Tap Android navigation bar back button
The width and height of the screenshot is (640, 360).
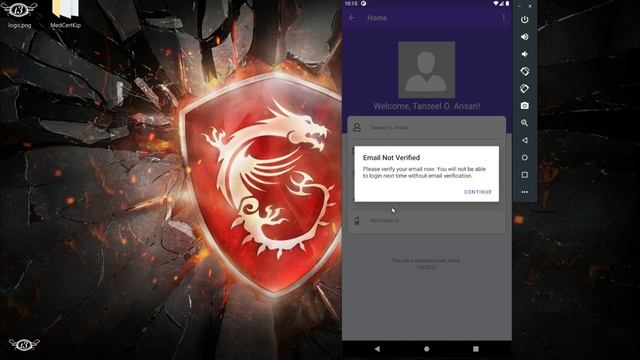377,349
